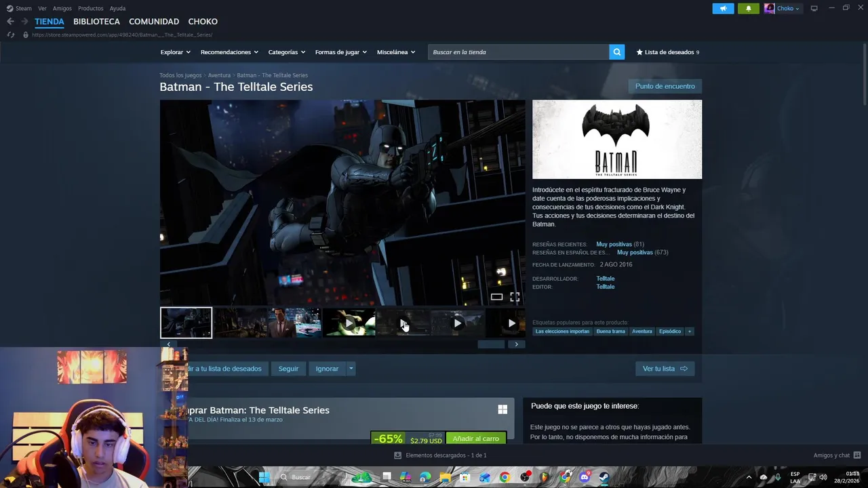Focus the Buscar en la tienda field
This screenshot has width=868, height=488.
pyautogui.click(x=519, y=52)
